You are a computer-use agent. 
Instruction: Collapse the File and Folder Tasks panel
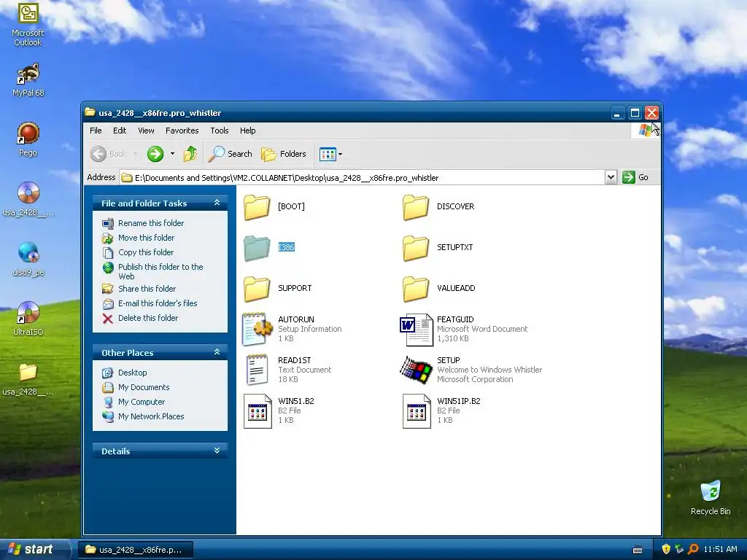[x=217, y=203]
